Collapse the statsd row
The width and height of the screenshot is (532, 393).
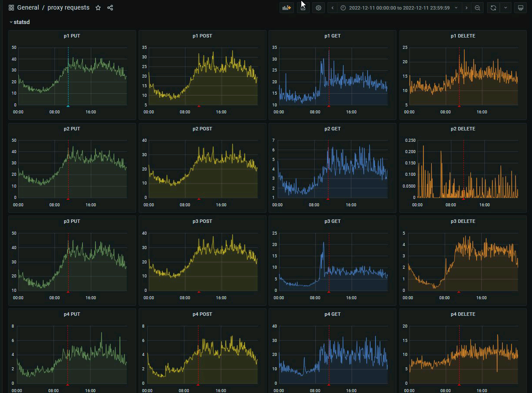click(x=20, y=22)
